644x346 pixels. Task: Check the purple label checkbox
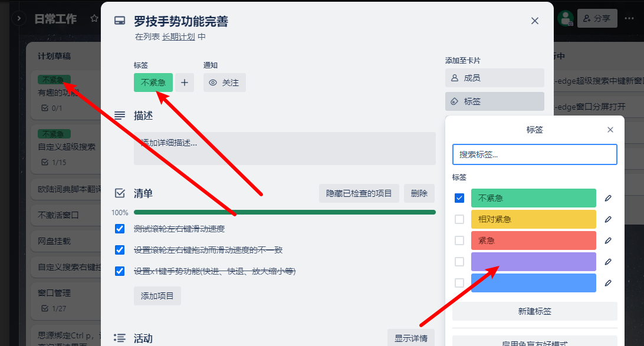[459, 262]
